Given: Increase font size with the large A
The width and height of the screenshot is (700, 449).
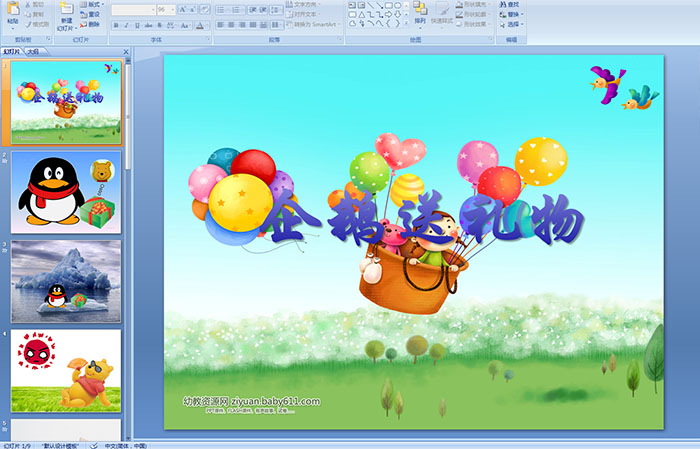Looking at the screenshot, I should [x=183, y=10].
